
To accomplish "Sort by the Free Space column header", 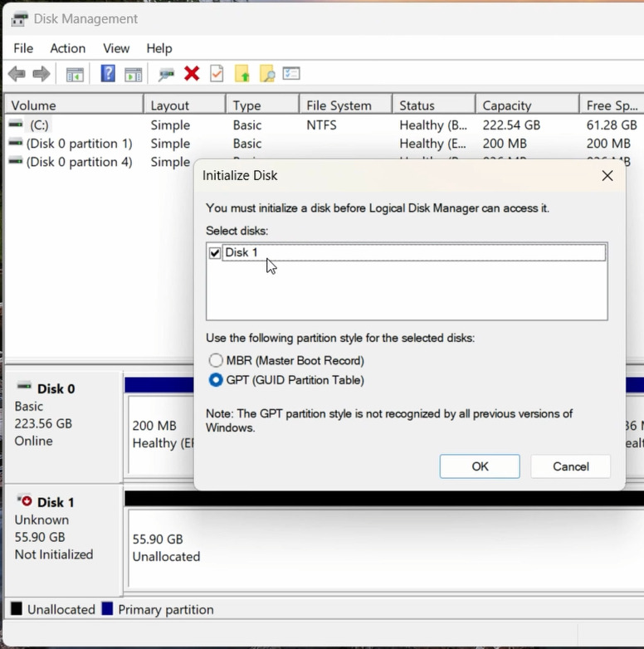I will (612, 105).
